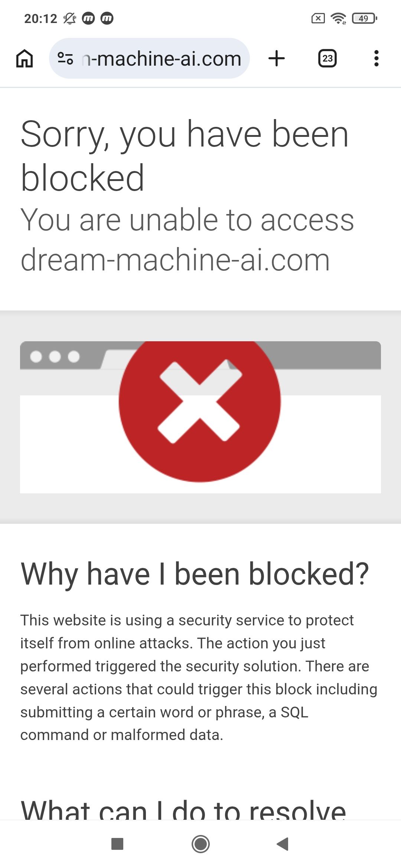Open tab switcher showing 23 tabs

coord(327,59)
